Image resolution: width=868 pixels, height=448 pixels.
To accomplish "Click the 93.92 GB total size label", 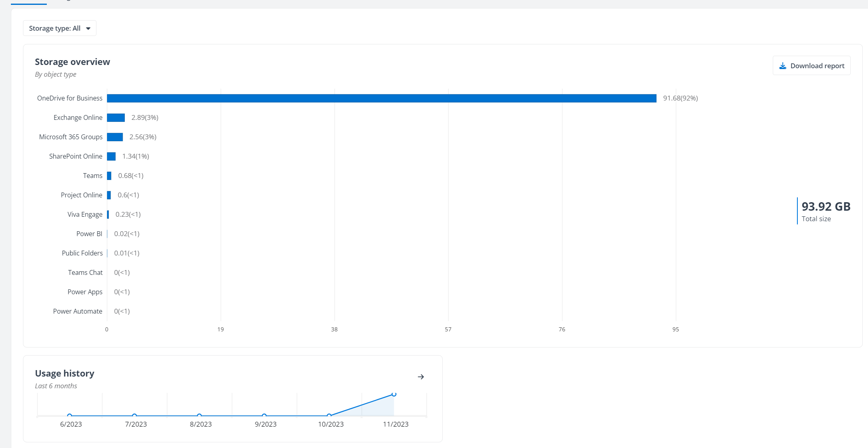I will [826, 206].
